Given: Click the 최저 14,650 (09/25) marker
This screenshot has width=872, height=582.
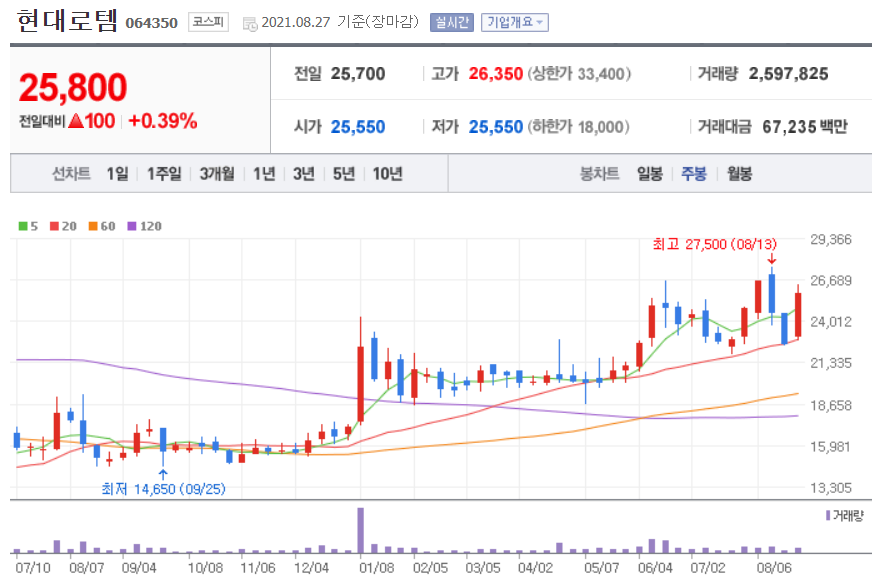Looking at the screenshot, I should [x=163, y=489].
